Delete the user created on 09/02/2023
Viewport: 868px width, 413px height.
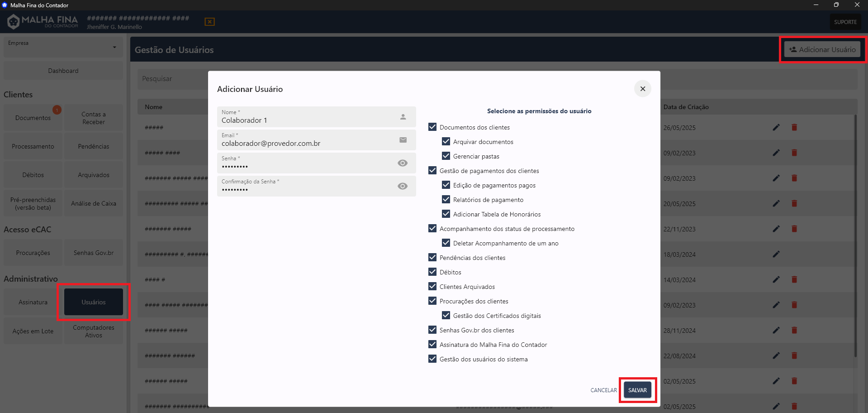pyautogui.click(x=794, y=153)
